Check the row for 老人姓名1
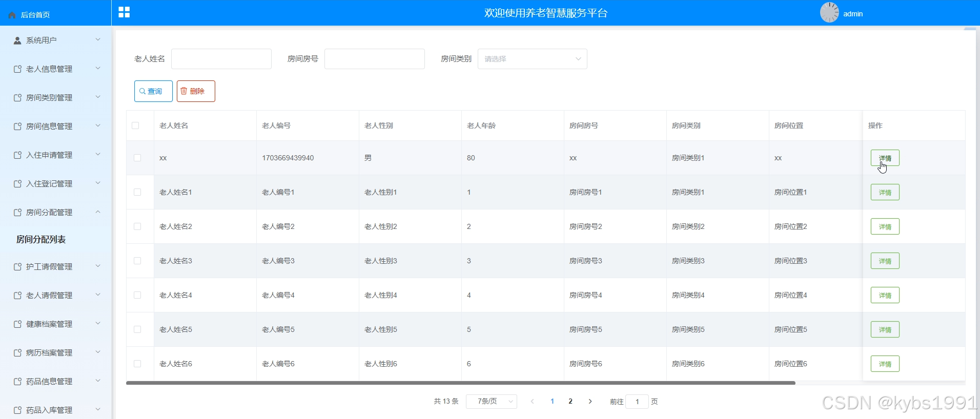This screenshot has width=980, height=419. (x=137, y=192)
